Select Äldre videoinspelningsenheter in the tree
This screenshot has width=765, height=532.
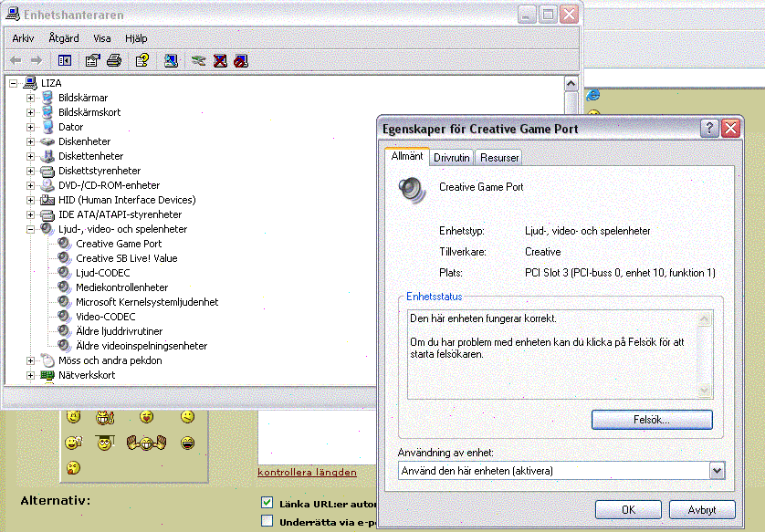pyautogui.click(x=141, y=346)
